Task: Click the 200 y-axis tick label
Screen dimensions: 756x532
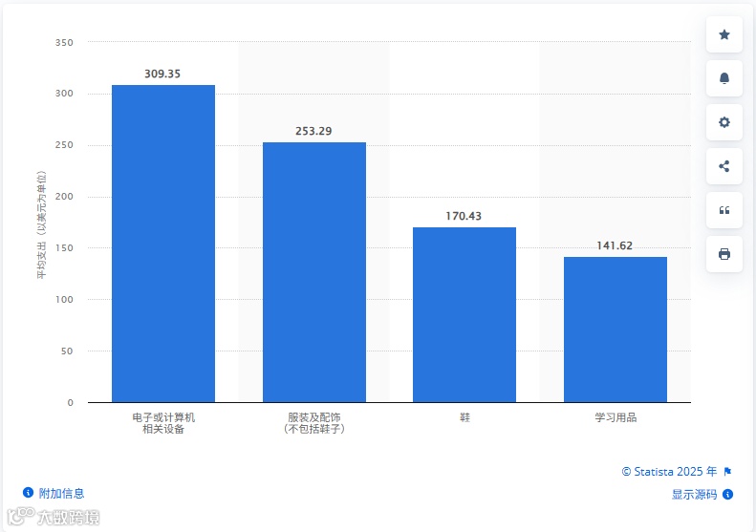Action: pos(64,197)
